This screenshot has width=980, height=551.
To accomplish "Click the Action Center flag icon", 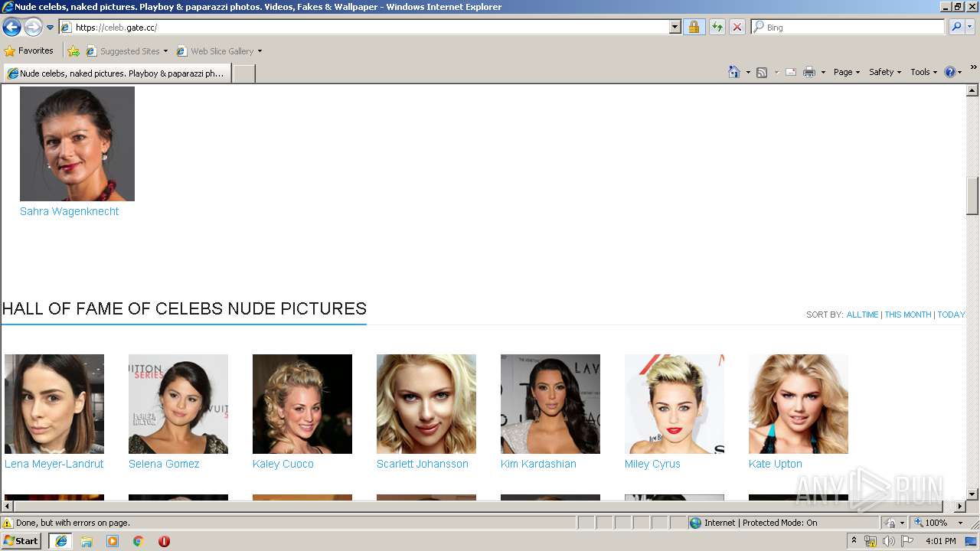I will 907,541.
